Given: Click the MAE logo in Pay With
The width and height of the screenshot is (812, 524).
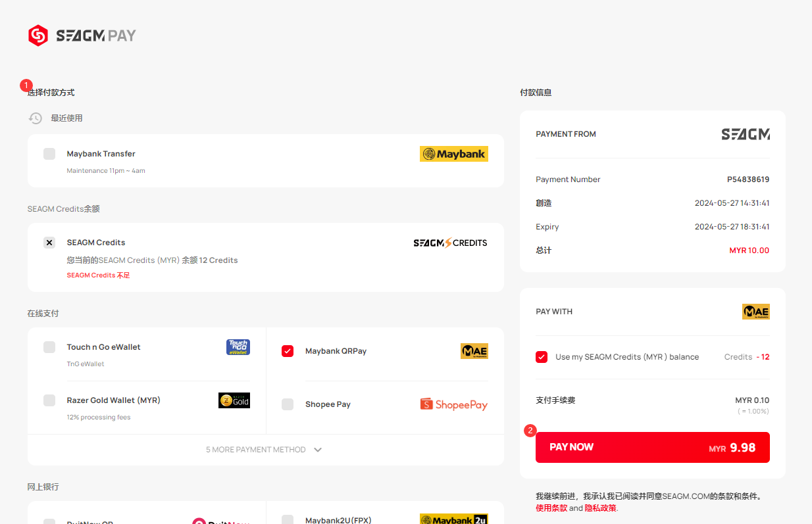Looking at the screenshot, I should pos(756,312).
